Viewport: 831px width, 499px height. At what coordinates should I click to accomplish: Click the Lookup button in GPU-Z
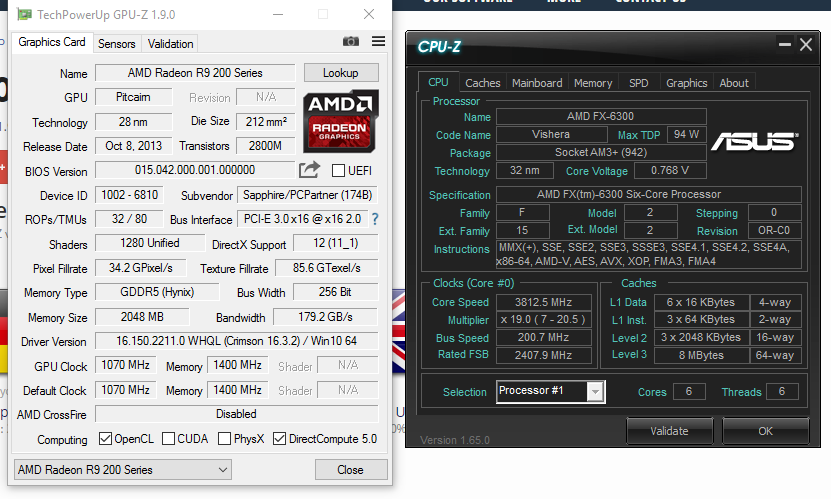(341, 73)
